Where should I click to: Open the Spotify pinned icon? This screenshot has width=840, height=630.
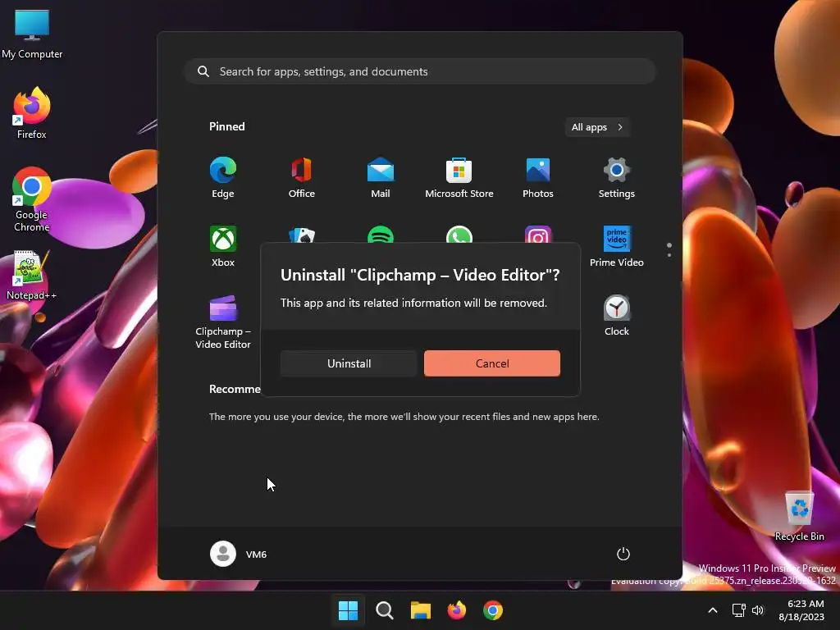381,235
